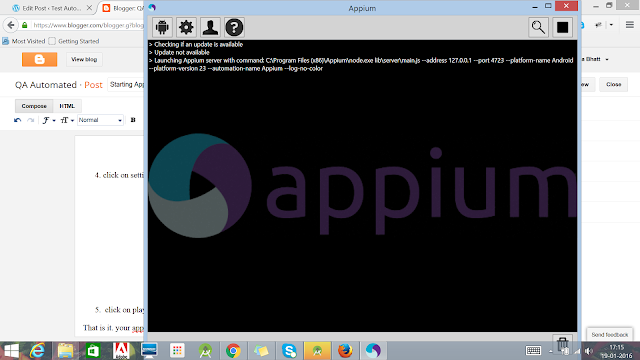Open sticky notes from taskbar

coord(261,351)
